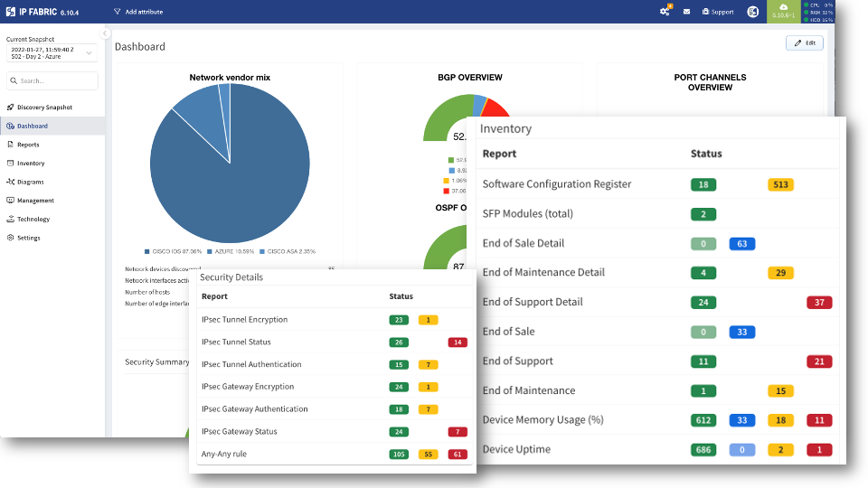Open the Support link in header
Viewport: 868px width, 488px height.
click(x=718, y=12)
